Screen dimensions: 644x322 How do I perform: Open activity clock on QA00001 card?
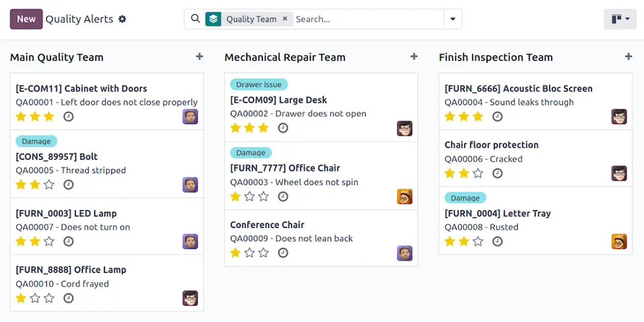[68, 117]
